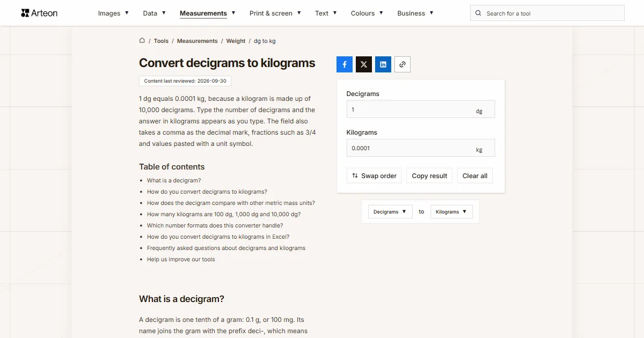Open the Weight breadcrumb link
Image resolution: width=644 pixels, height=338 pixels.
236,41
